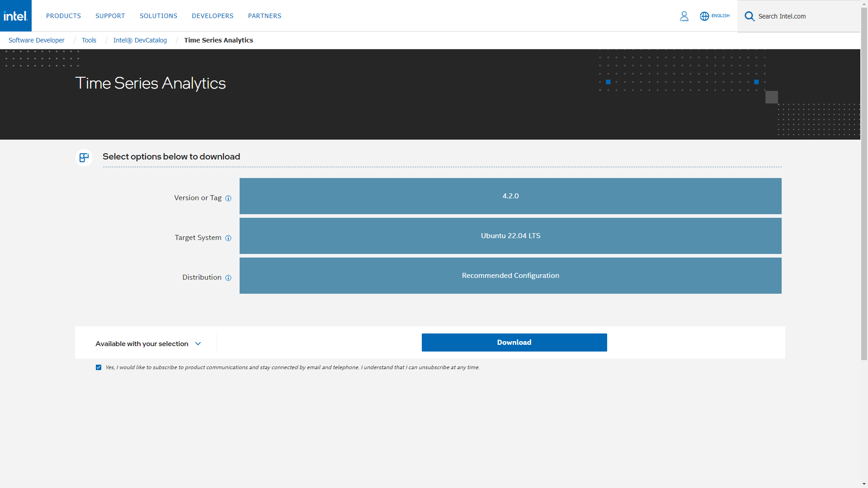Select Ubuntu 22.04 LTS target system
868x488 pixels.
tap(510, 236)
